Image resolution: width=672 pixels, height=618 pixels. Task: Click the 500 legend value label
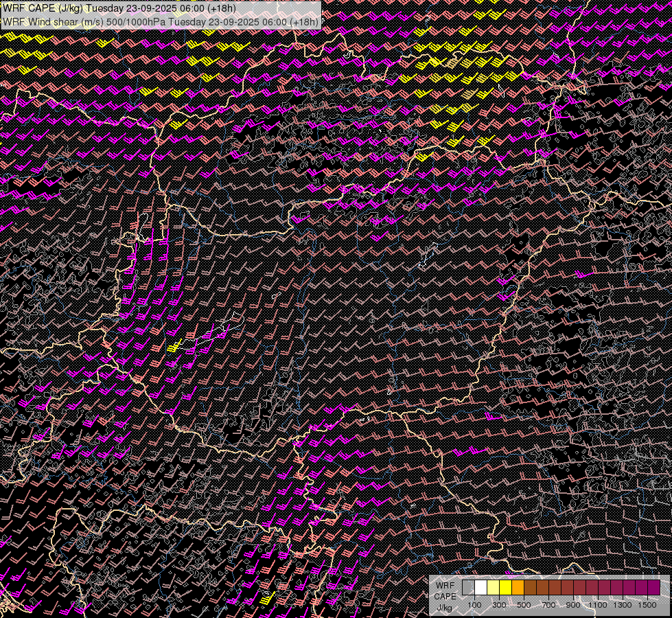point(524,605)
